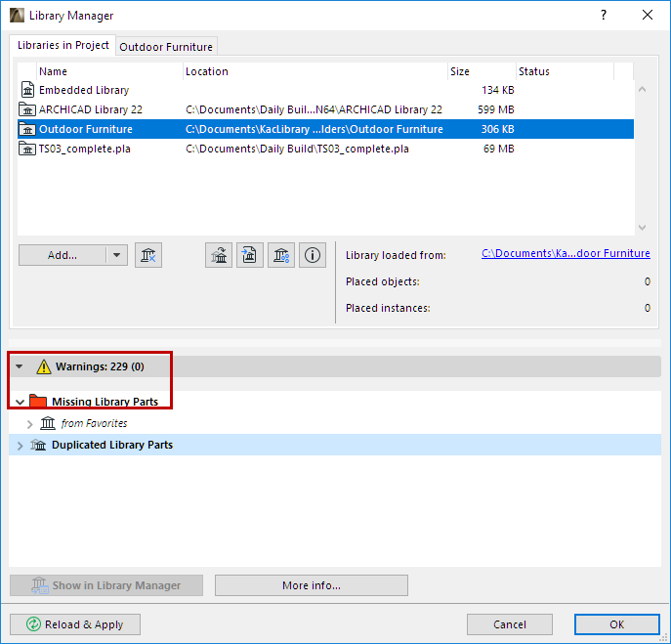671x644 pixels.
Task: Select the Embedded Library row name
Action: click(84, 90)
